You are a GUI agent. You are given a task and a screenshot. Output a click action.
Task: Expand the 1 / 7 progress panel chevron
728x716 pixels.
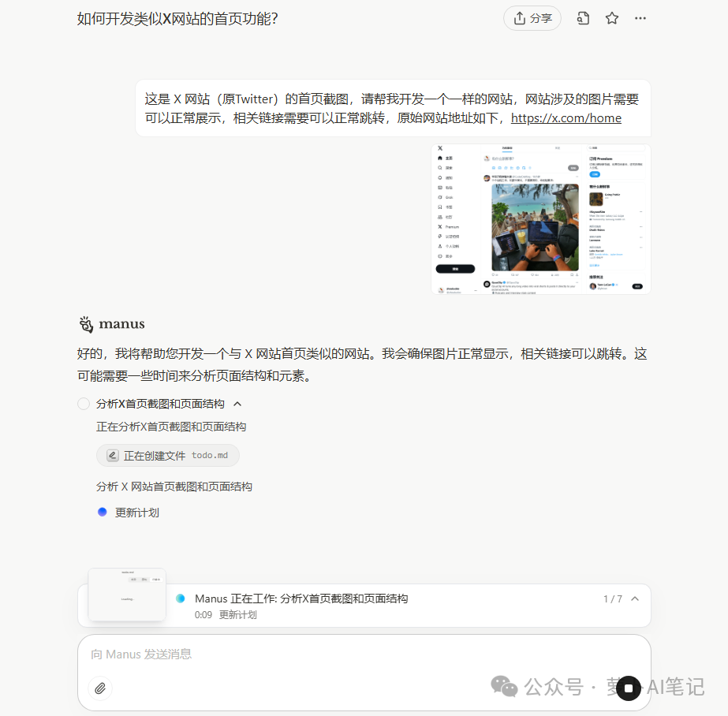635,599
